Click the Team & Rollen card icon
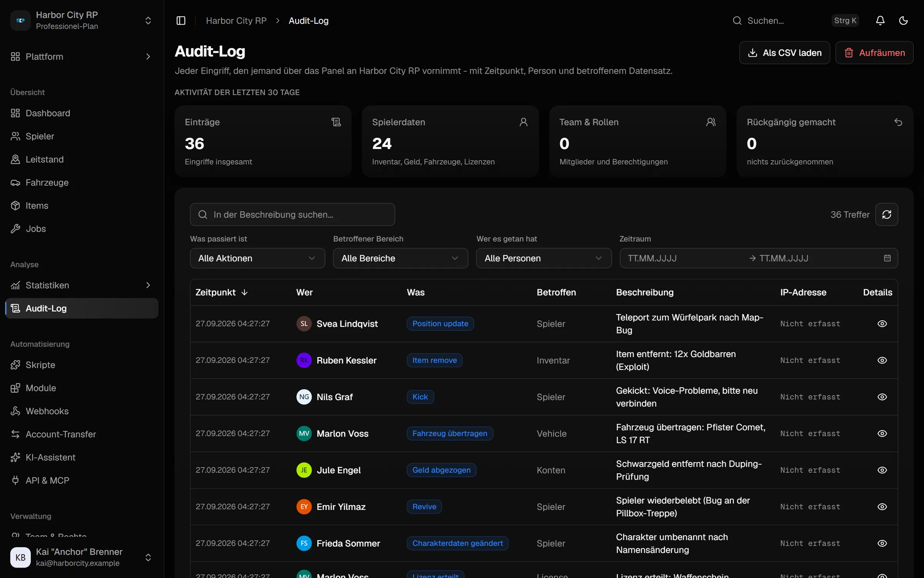Screen dimensions: 924x578 [711, 122]
